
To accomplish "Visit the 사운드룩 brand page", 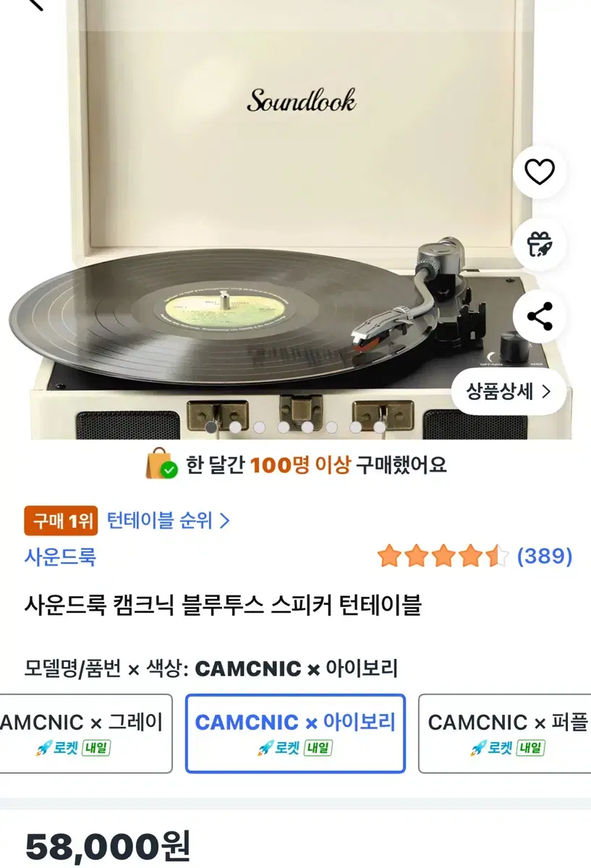I will (60, 557).
